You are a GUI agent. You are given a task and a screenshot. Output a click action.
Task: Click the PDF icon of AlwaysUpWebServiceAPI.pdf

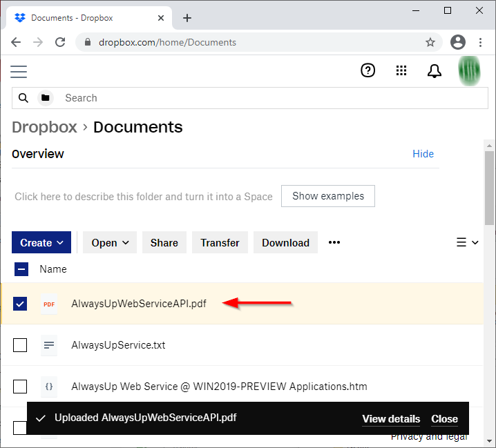tap(49, 304)
